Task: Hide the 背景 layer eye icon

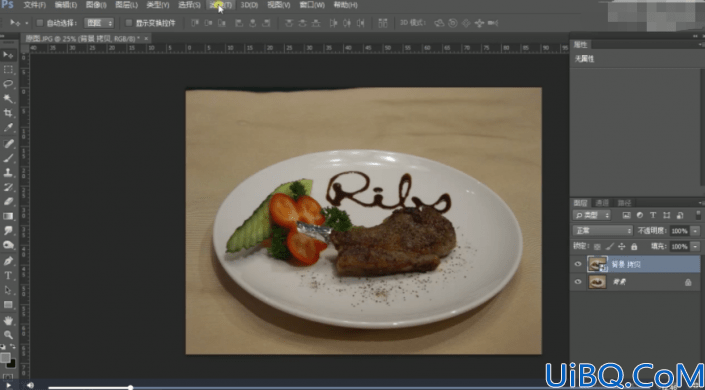Action: pyautogui.click(x=578, y=282)
